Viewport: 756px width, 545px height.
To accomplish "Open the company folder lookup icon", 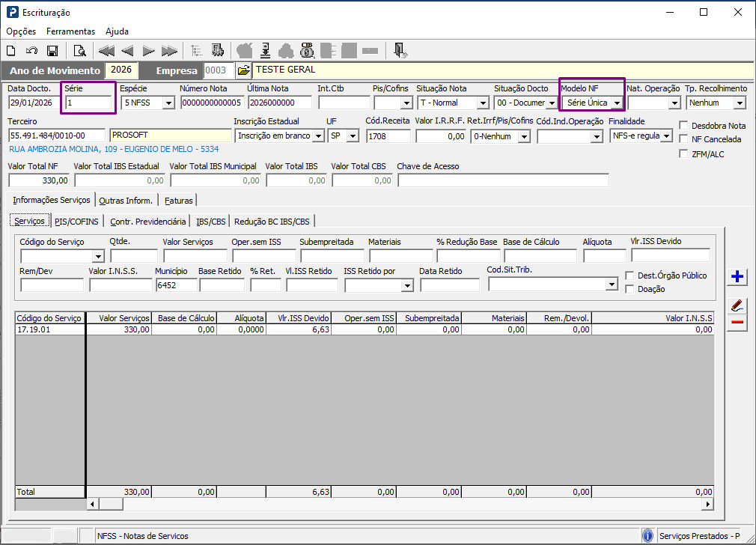I will click(243, 70).
